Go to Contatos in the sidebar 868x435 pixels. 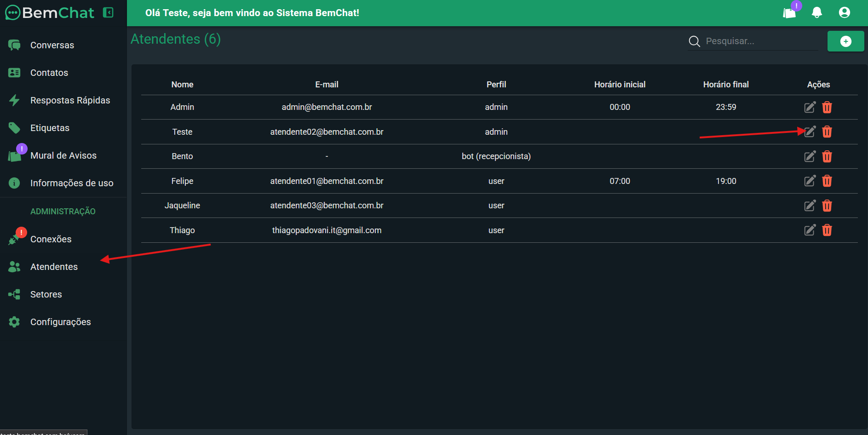[x=49, y=73]
